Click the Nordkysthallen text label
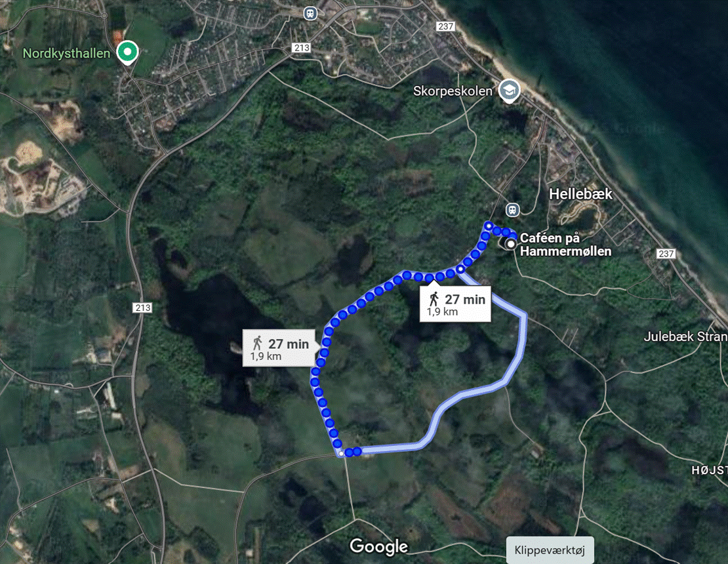The image size is (728, 564). [x=66, y=53]
